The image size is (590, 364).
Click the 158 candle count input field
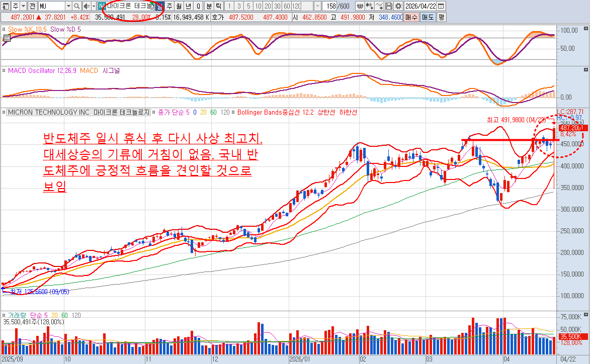[332, 6]
